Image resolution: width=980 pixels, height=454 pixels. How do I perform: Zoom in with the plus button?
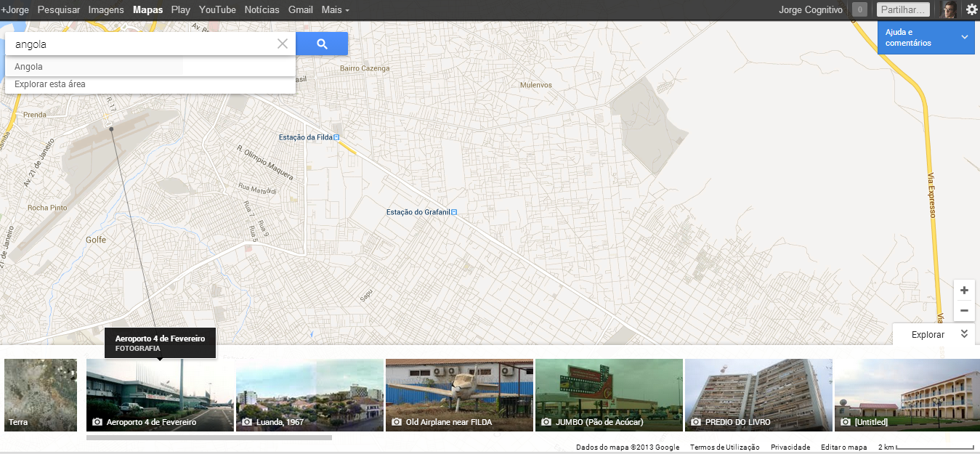(x=964, y=291)
